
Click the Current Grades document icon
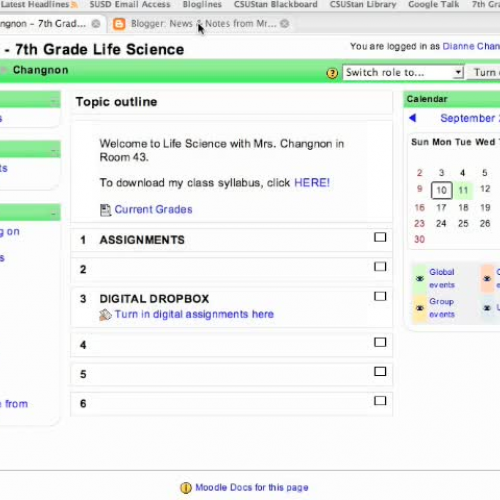click(105, 210)
